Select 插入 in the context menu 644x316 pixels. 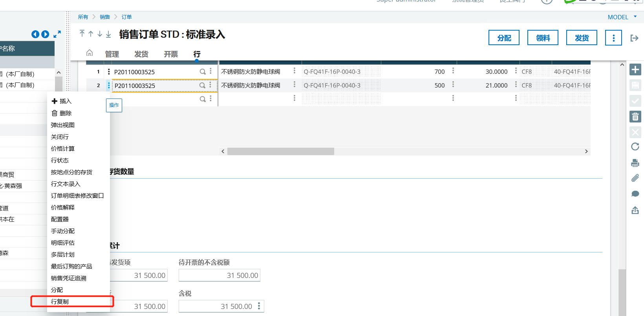pyautogui.click(x=79, y=101)
